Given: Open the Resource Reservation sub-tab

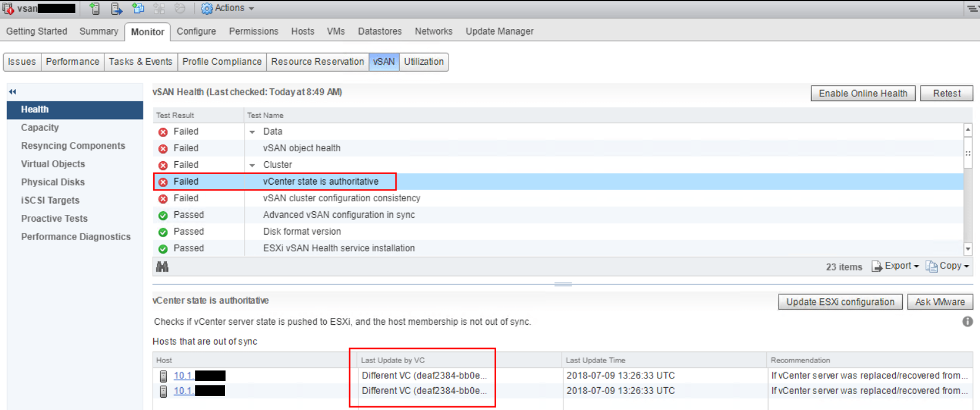Looking at the screenshot, I should tap(318, 62).
